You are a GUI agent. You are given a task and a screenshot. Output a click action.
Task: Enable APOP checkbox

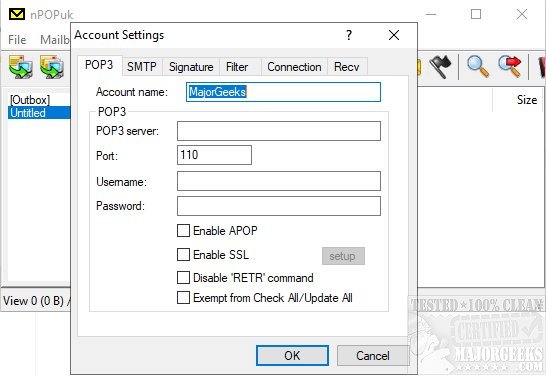coord(184,230)
